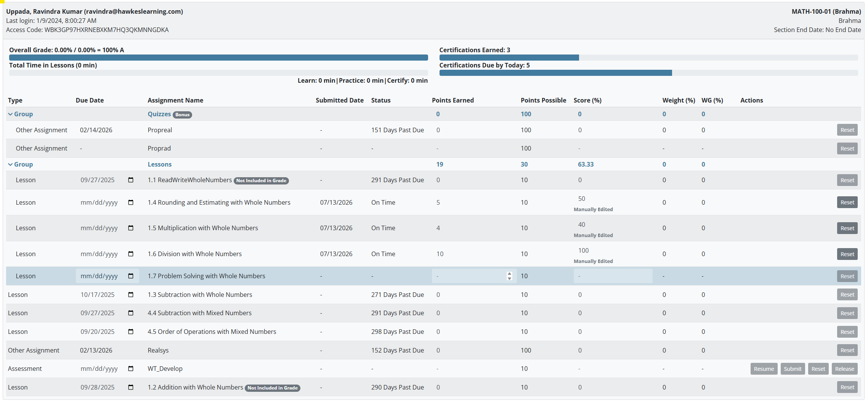The width and height of the screenshot is (868, 404).
Task: Adjust points stepper for 1.7 Problem Solving
Action: pyautogui.click(x=509, y=276)
